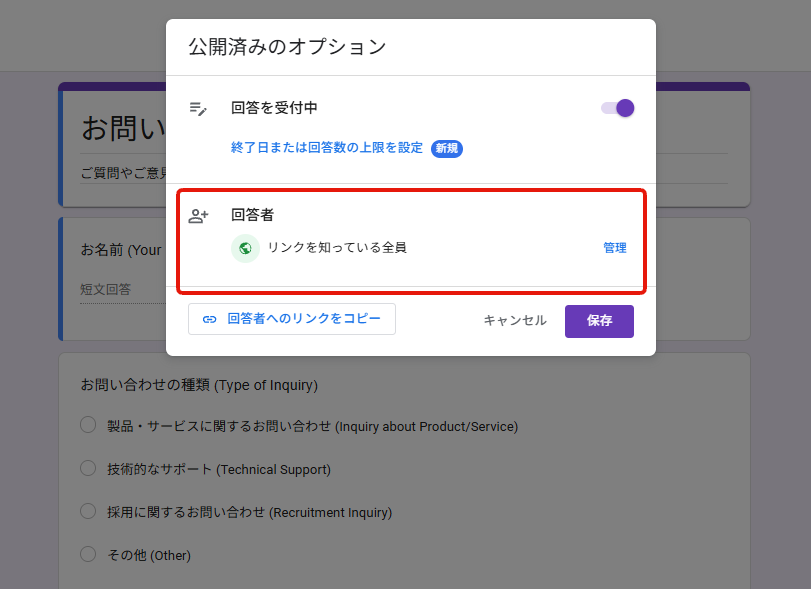Open the 終了日または回答数の上限を設定 link

[x=327, y=148]
